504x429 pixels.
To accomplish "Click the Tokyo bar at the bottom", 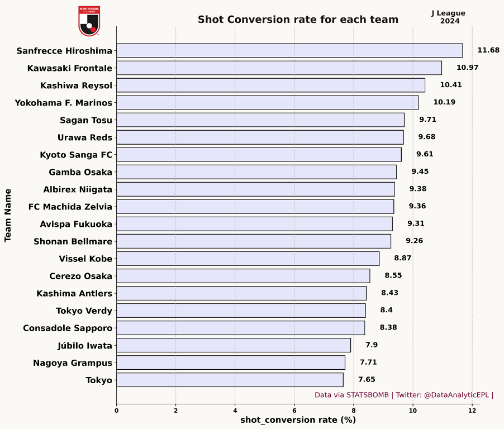I will pyautogui.click(x=230, y=380).
